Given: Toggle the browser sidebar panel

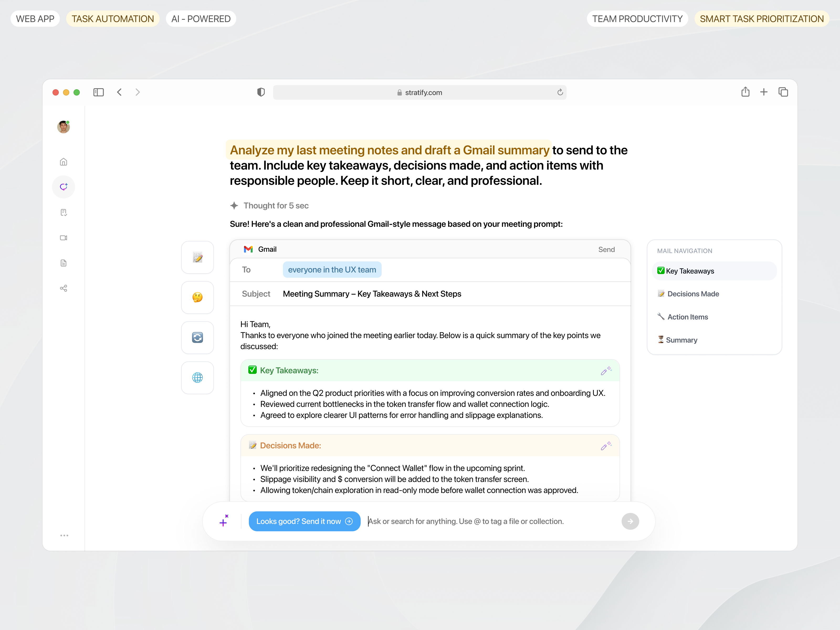Looking at the screenshot, I should pyautogui.click(x=98, y=92).
